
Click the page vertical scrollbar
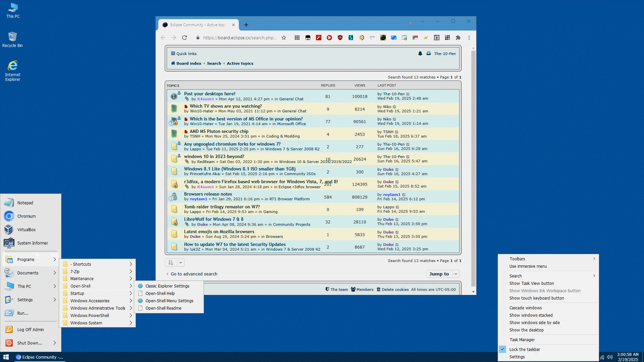(x=473, y=168)
